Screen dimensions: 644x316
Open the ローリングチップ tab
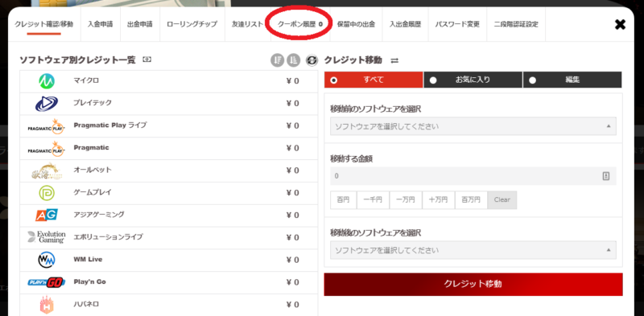(192, 24)
